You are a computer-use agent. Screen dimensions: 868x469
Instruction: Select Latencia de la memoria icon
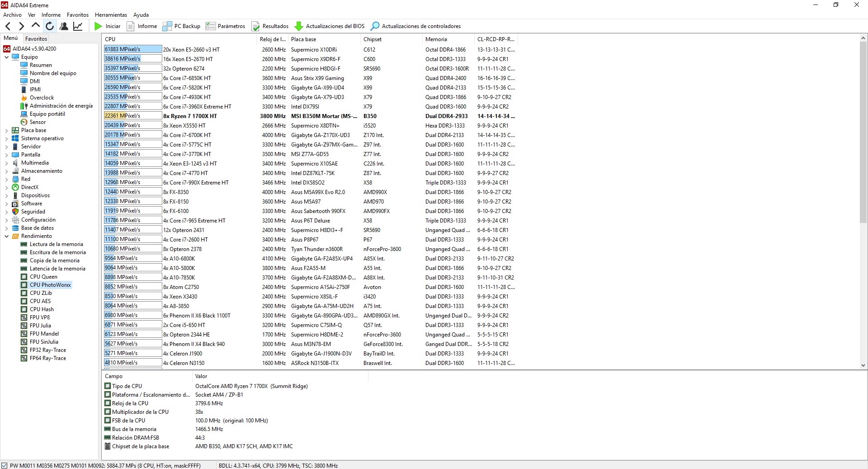pos(24,269)
